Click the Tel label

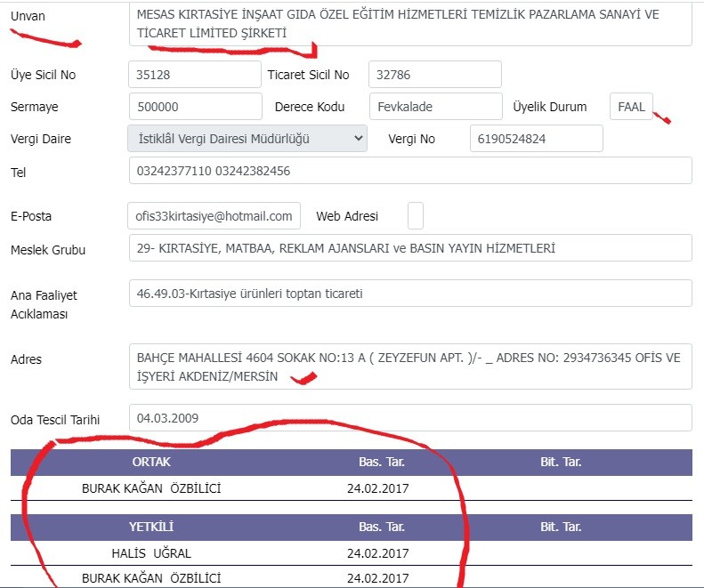tap(19, 173)
